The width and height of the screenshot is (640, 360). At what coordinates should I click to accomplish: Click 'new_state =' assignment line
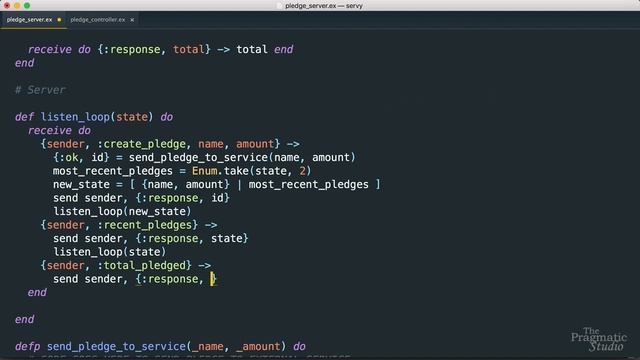tap(216, 184)
